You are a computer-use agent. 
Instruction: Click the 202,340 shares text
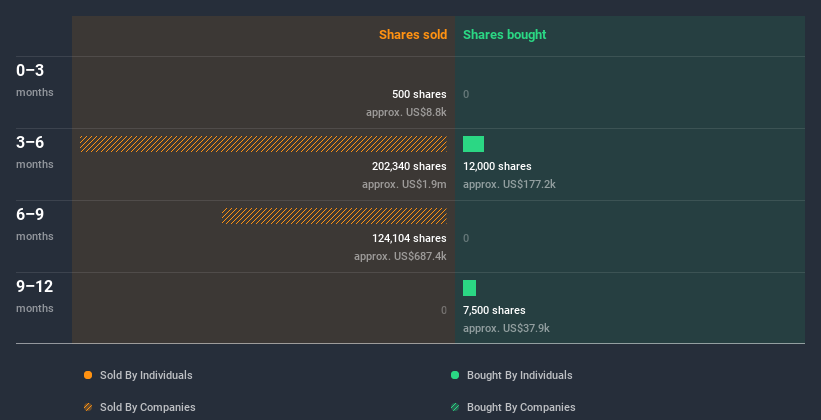(409, 166)
